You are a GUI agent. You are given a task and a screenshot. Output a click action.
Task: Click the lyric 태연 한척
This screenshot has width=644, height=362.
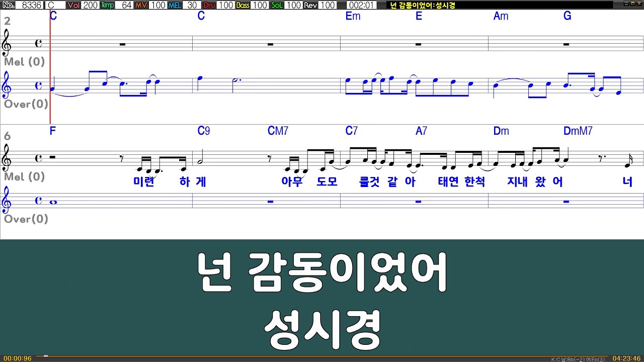pos(461,182)
